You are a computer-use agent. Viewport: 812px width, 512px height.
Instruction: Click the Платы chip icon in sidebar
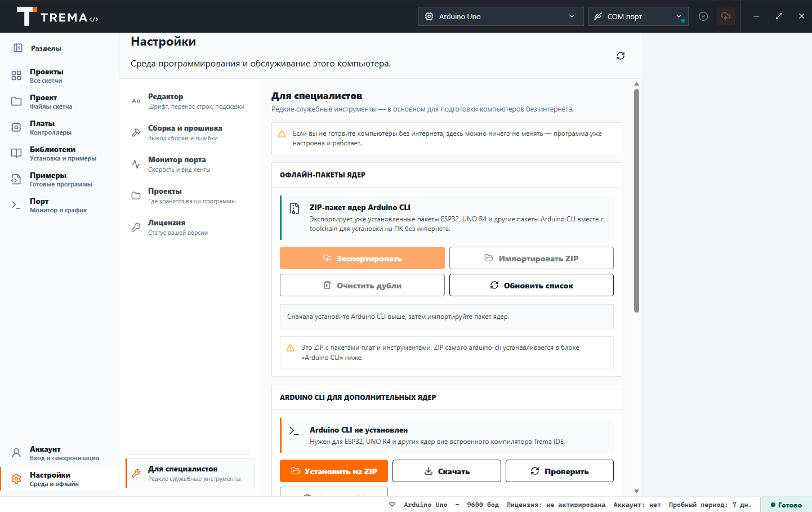16,127
